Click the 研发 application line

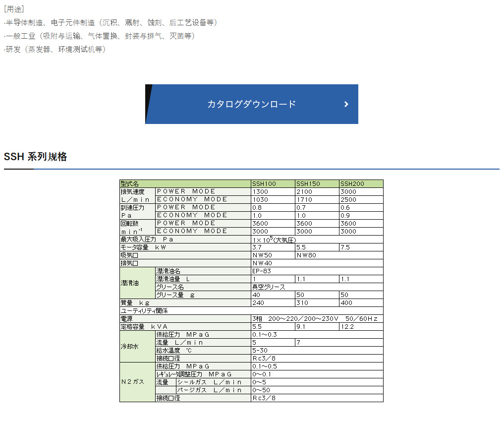coord(55,49)
